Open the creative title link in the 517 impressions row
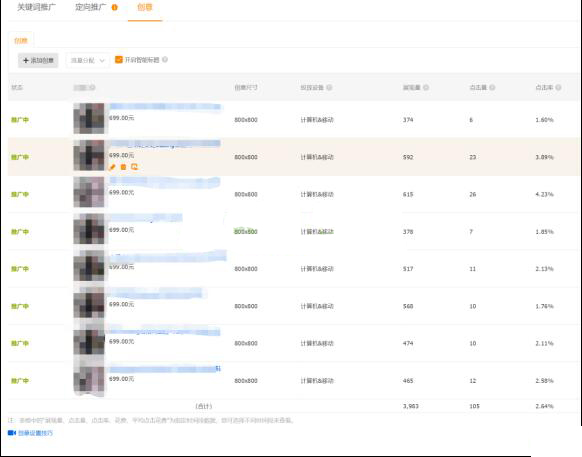This screenshot has height=457, width=582. (x=168, y=256)
